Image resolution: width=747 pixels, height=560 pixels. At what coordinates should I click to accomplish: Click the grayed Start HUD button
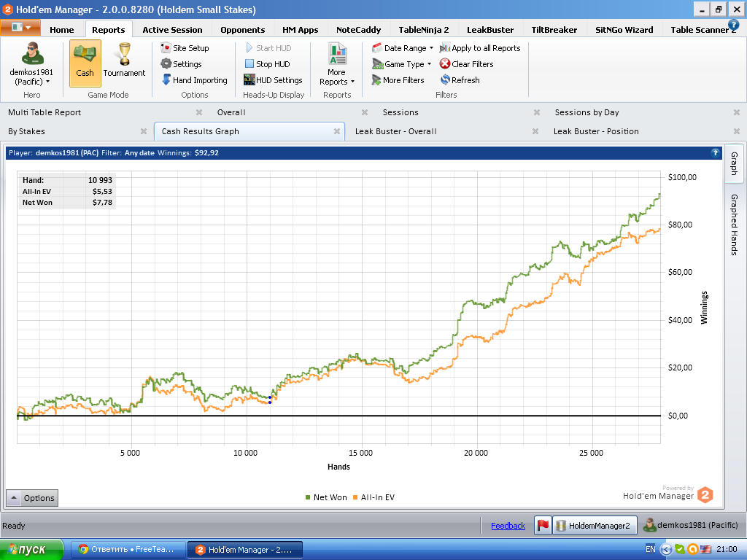(268, 48)
